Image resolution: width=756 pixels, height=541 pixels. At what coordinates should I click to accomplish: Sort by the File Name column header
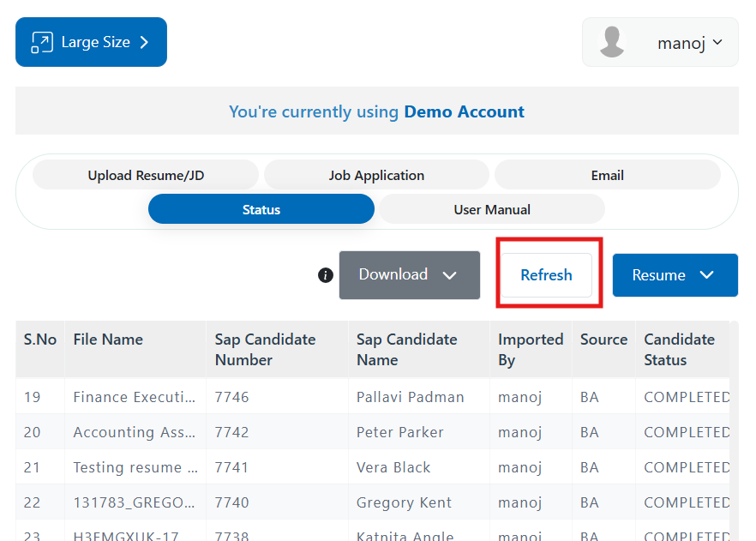108,340
